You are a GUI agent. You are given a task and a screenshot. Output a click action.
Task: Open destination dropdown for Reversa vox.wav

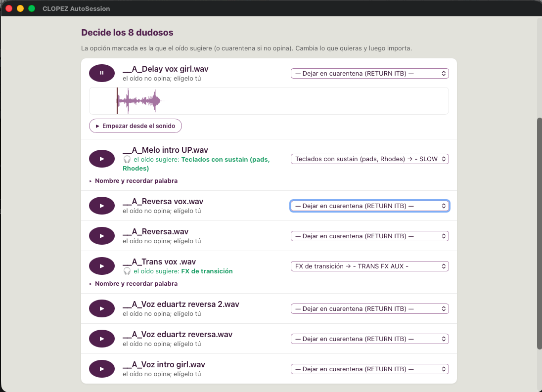click(x=369, y=206)
